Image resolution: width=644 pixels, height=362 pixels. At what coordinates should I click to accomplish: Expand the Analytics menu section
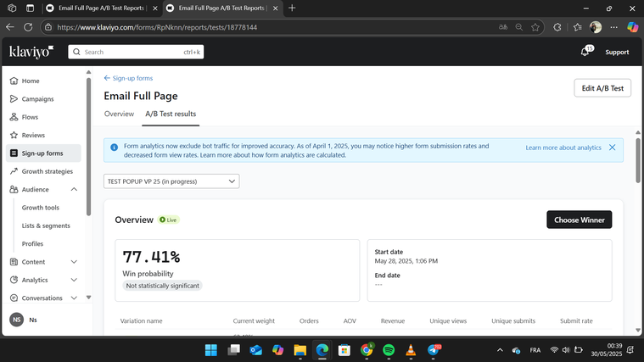pyautogui.click(x=74, y=280)
